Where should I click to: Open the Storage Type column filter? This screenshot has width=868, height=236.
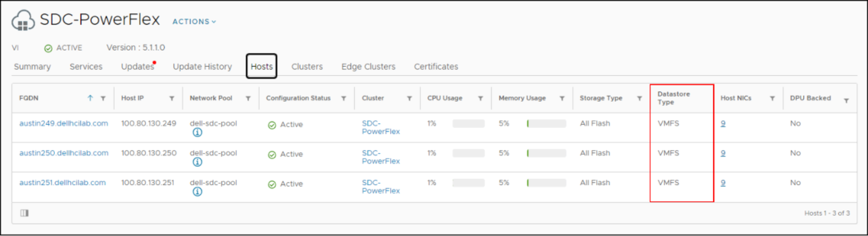[x=640, y=98]
